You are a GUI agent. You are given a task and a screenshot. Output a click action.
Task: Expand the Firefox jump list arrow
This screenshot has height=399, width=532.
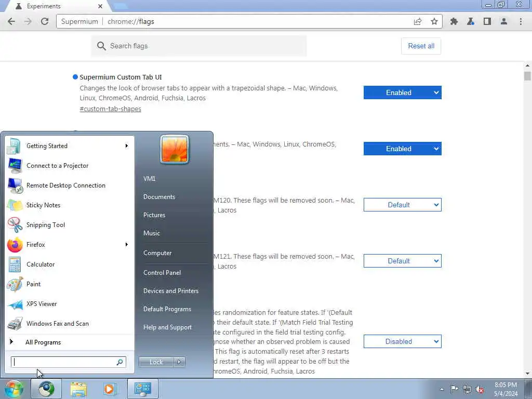coord(127,245)
